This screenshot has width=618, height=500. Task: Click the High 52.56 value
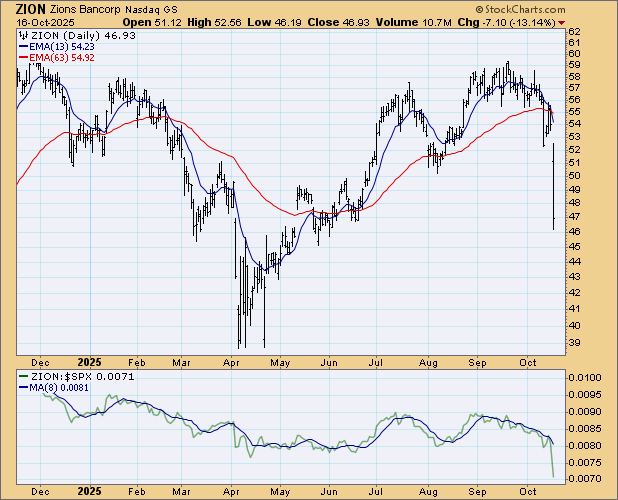point(214,22)
